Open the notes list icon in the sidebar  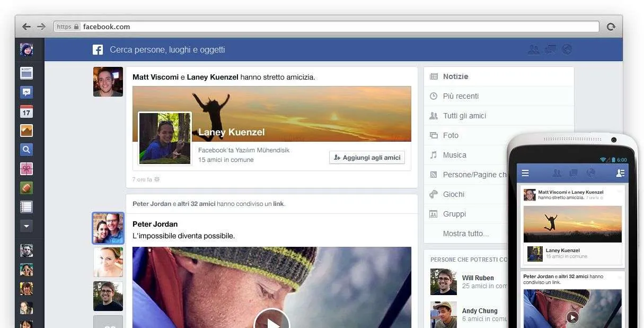27,206
